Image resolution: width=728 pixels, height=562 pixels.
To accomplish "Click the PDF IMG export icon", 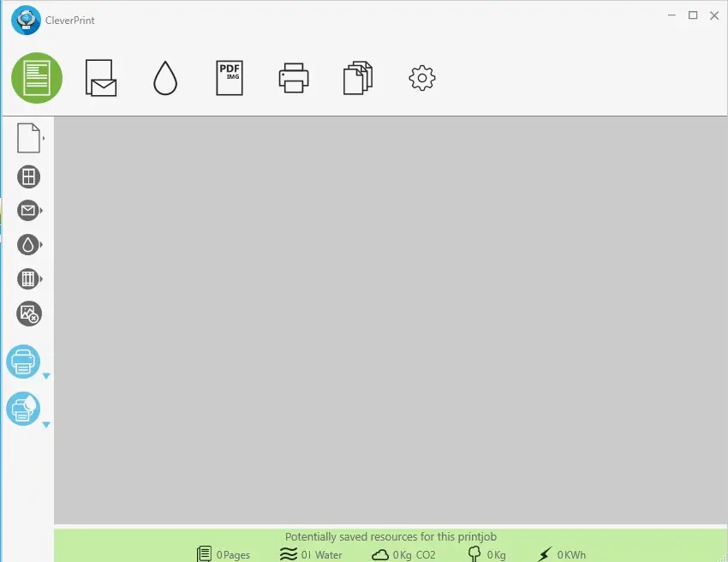I will pos(230,78).
